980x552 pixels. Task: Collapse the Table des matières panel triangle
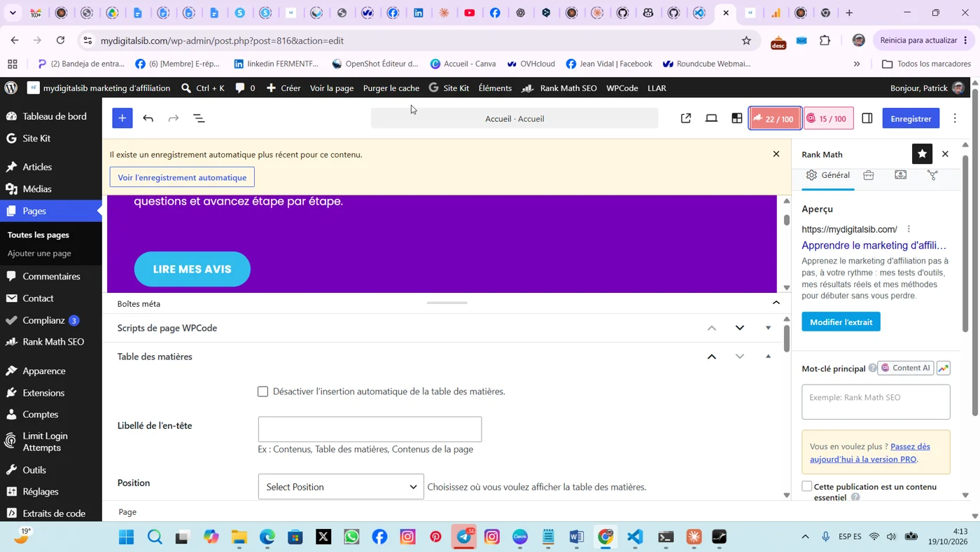pyautogui.click(x=768, y=357)
